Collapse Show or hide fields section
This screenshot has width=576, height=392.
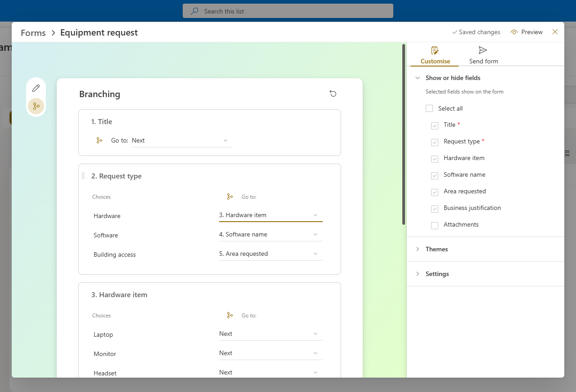[x=418, y=78]
